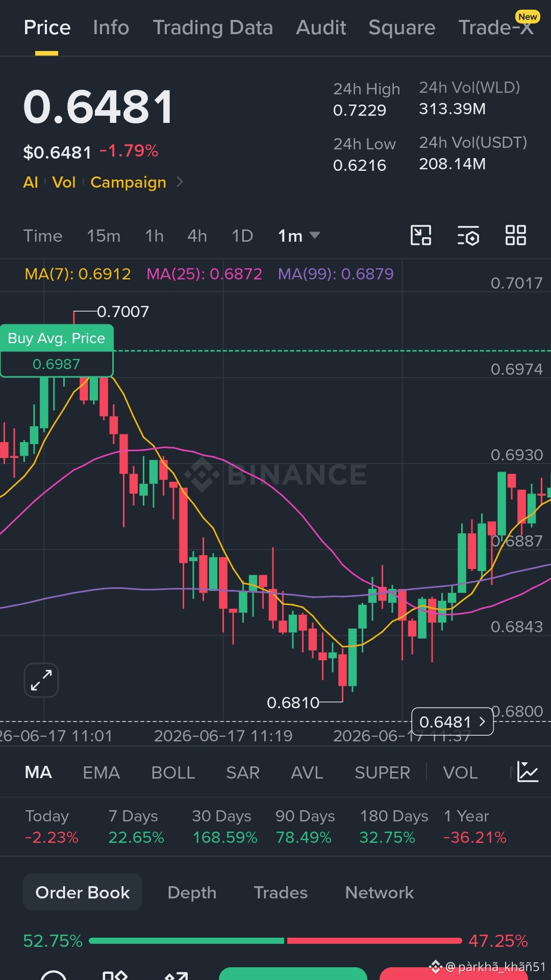This screenshot has width=551, height=980.
Task: Select the 4h chart interval
Action: pos(197,236)
